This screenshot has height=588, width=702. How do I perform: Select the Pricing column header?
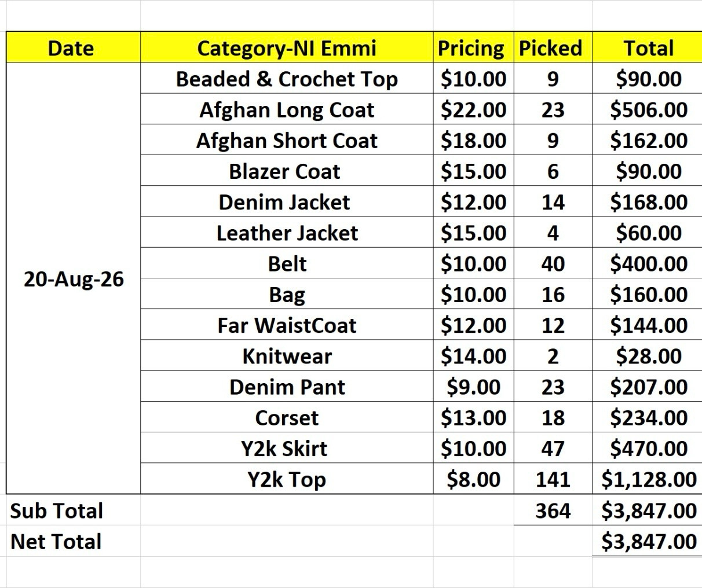coord(473,47)
